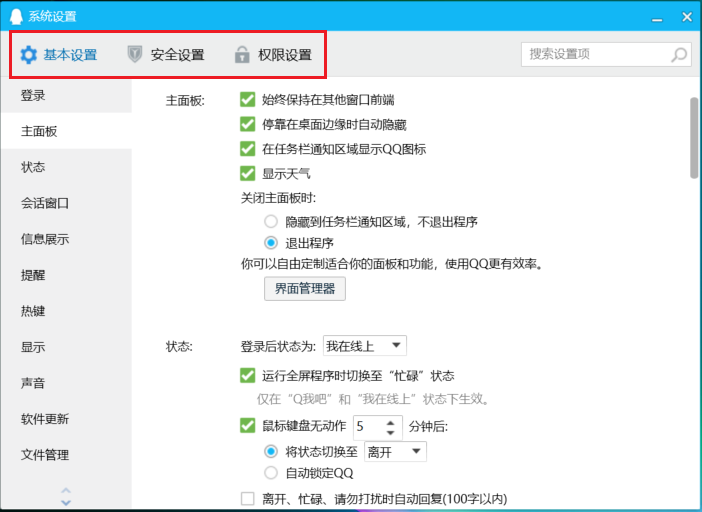Minimize the 系统设置 window
The width and height of the screenshot is (702, 512).
click(657, 19)
